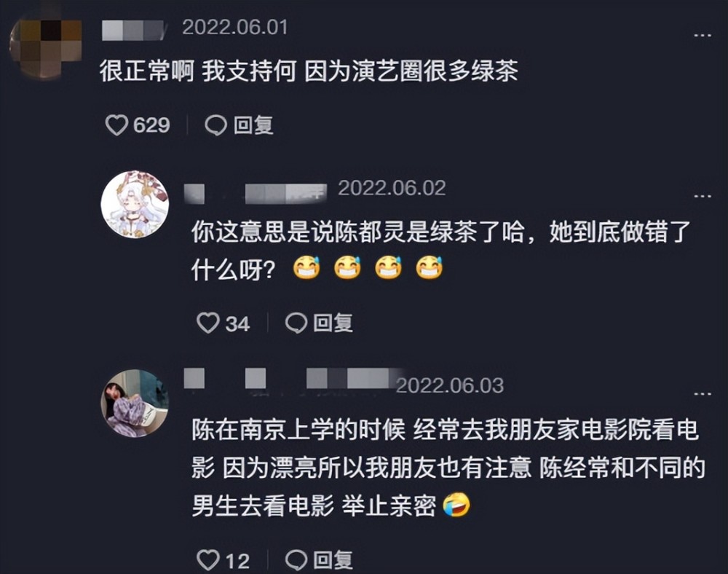Image resolution: width=728 pixels, height=574 pixels.
Task: Tap reply bubble icon under 34-like comment
Action: click(x=296, y=323)
